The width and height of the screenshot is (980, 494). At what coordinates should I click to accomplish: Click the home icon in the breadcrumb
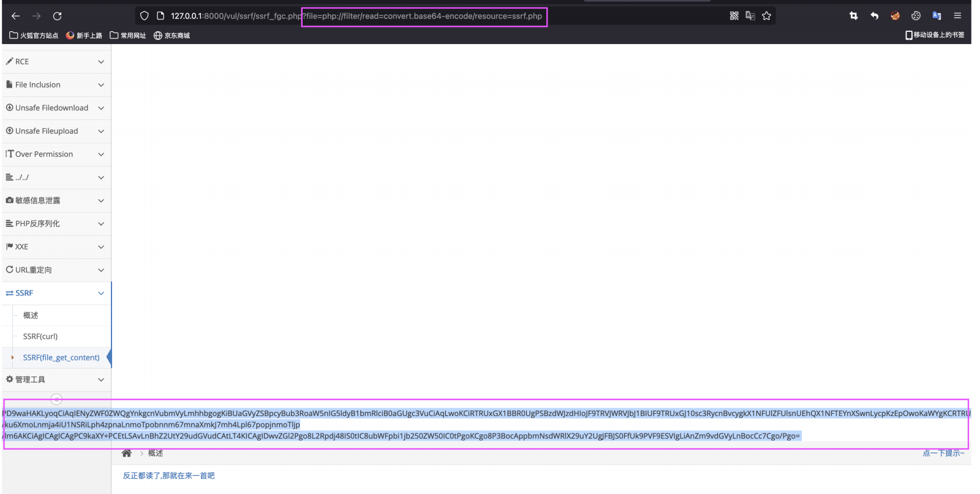click(127, 453)
